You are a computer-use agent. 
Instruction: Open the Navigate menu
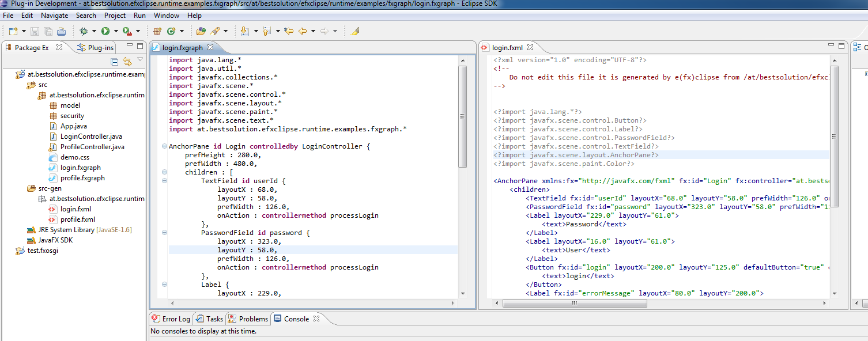pyautogui.click(x=54, y=16)
